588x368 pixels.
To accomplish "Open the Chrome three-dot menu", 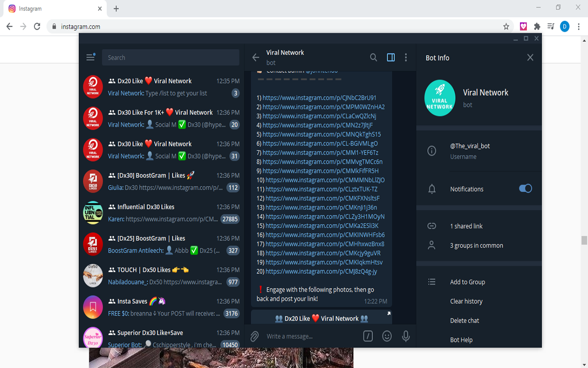I will [578, 27].
